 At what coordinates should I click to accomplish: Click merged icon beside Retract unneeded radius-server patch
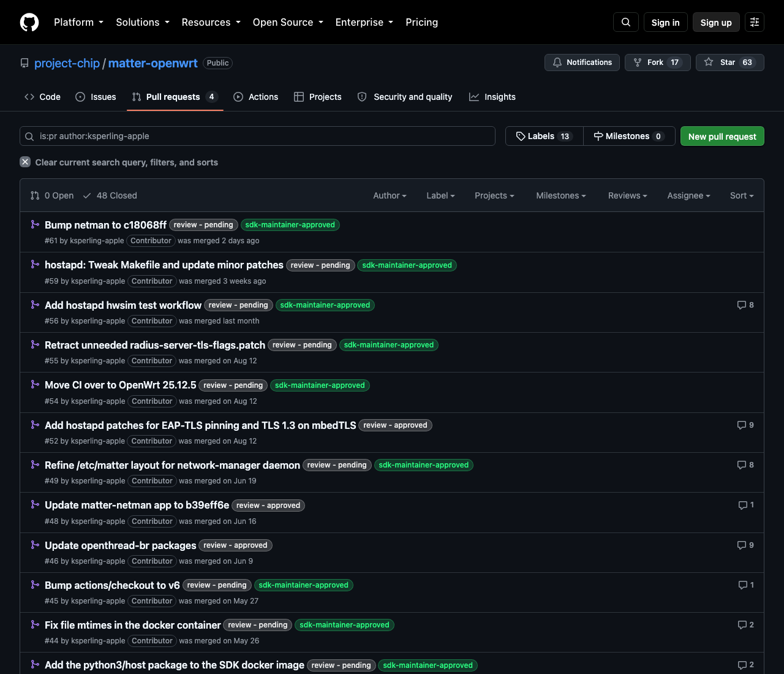tap(35, 344)
